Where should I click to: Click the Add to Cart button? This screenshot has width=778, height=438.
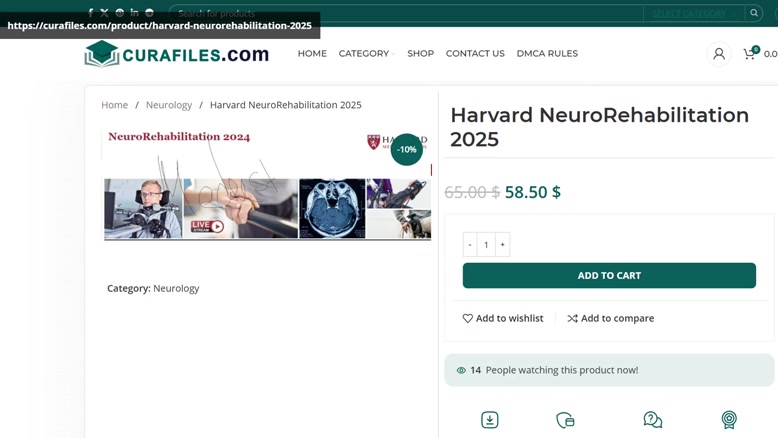[x=609, y=275]
